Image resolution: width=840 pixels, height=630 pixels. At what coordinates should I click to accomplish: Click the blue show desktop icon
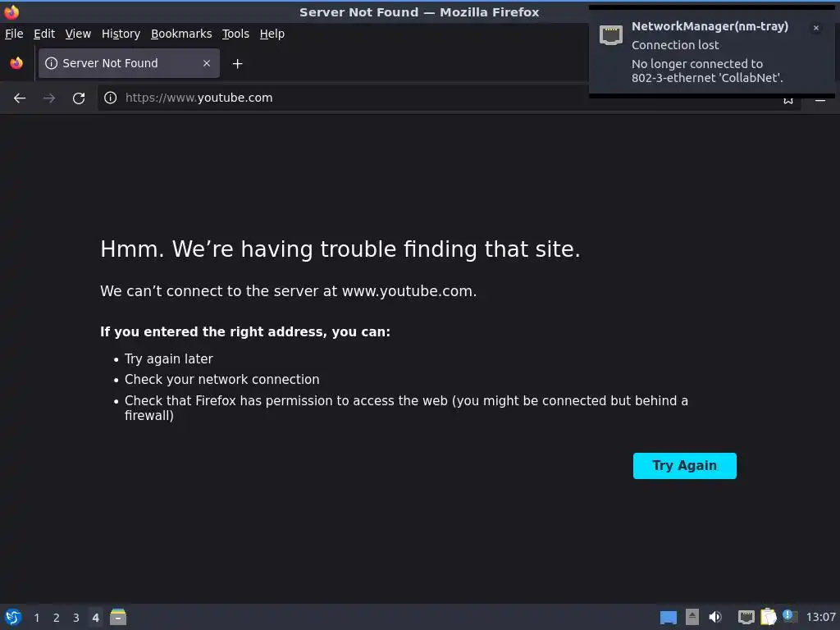click(x=668, y=617)
